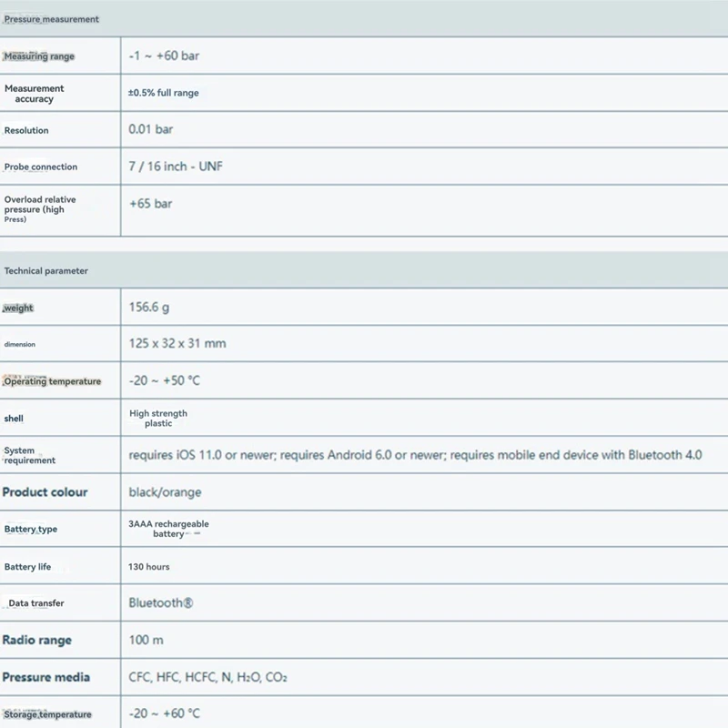
Task: Select the High strength plastic shell value
Action: pos(158,419)
